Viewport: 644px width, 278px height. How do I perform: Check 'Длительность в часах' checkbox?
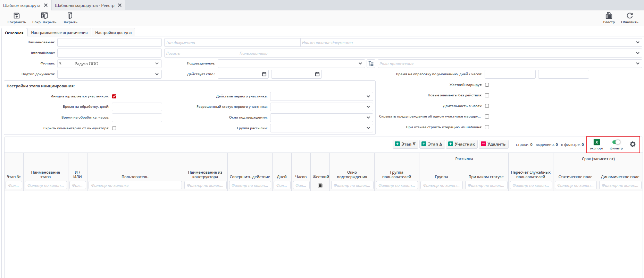click(x=487, y=106)
